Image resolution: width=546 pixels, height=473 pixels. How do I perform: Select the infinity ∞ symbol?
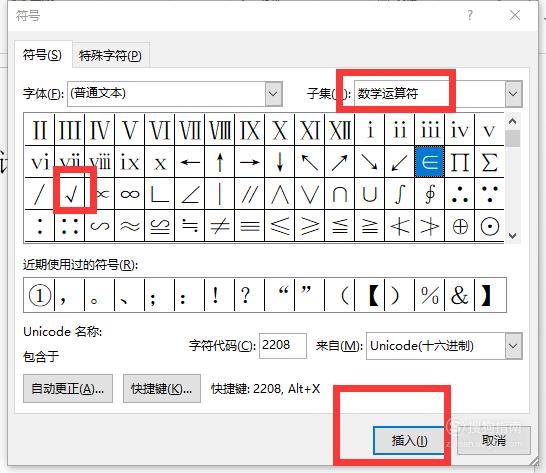coord(130,194)
